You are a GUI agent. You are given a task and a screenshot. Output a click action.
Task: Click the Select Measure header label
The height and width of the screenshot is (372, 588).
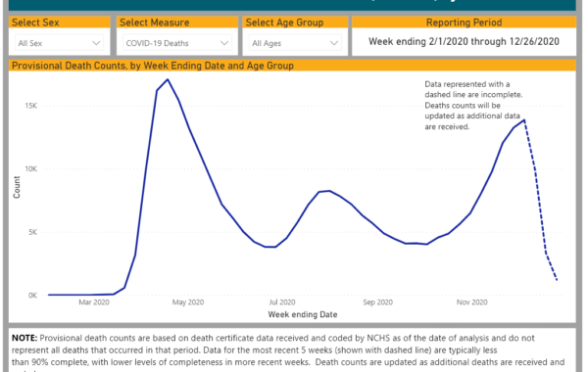[154, 23]
